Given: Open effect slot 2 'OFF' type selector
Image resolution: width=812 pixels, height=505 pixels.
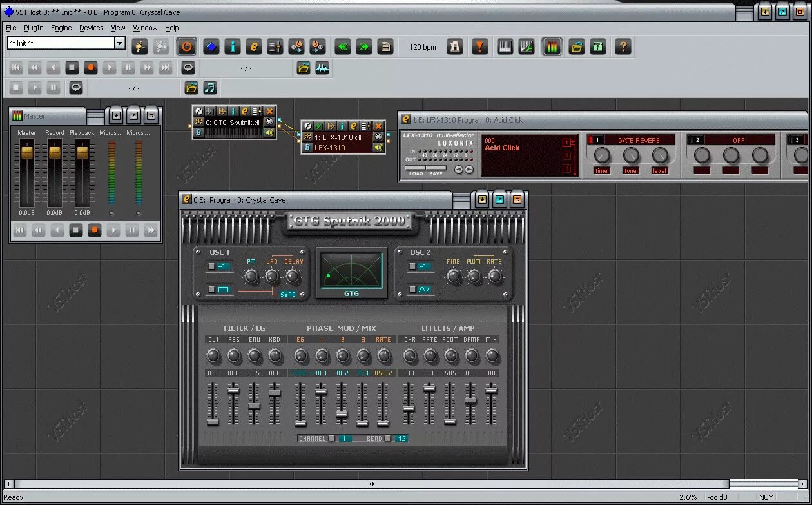Looking at the screenshot, I should coord(739,140).
